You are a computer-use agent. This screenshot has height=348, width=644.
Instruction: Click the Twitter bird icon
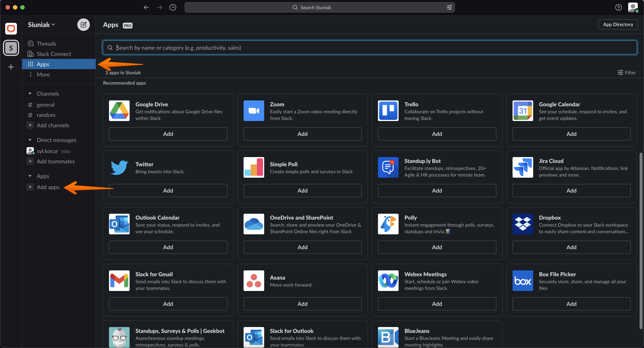[x=119, y=167]
